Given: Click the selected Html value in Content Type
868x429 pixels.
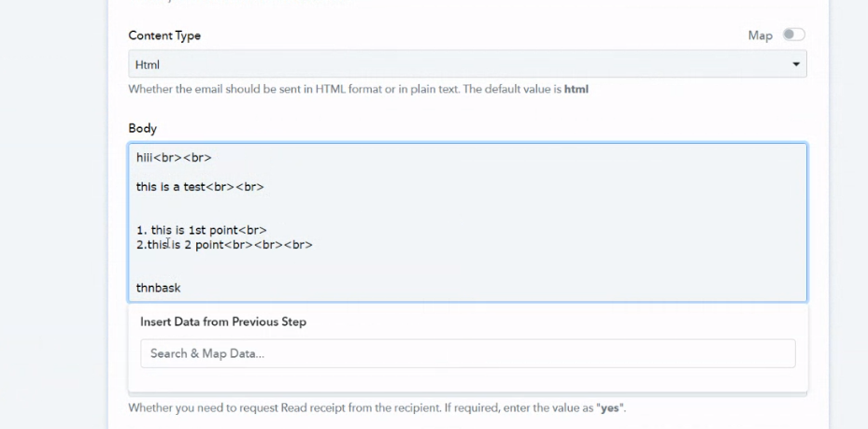Looking at the screenshot, I should [148, 64].
